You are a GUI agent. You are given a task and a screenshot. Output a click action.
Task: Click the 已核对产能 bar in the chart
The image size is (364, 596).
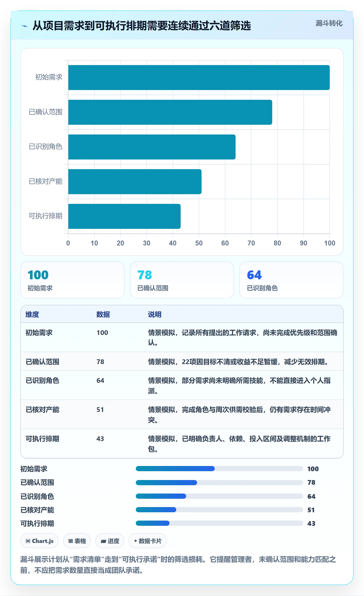click(135, 182)
